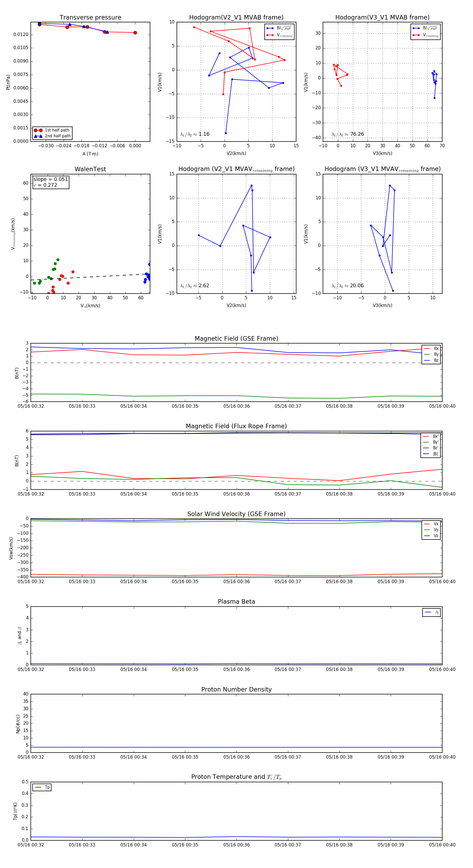The image size is (473, 868).
Task: Click the "Plasma Beta" title
Action: click(236, 602)
